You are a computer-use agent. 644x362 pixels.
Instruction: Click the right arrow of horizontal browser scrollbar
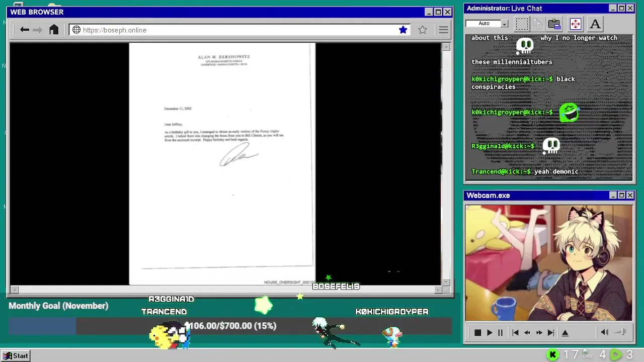(x=438, y=290)
